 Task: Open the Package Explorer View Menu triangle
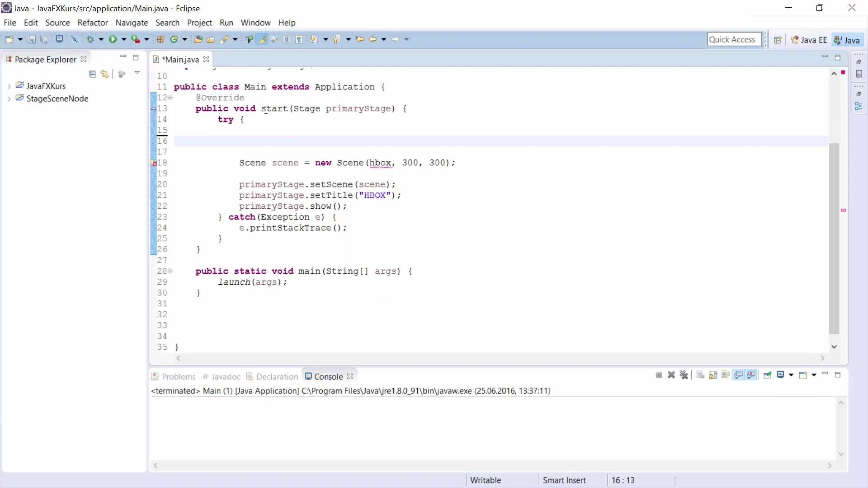click(137, 73)
